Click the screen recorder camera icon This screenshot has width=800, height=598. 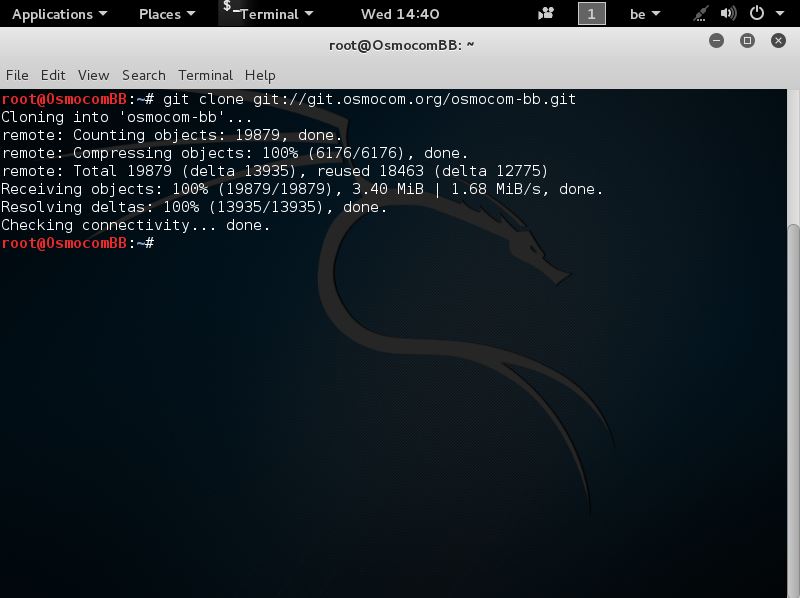tap(546, 13)
